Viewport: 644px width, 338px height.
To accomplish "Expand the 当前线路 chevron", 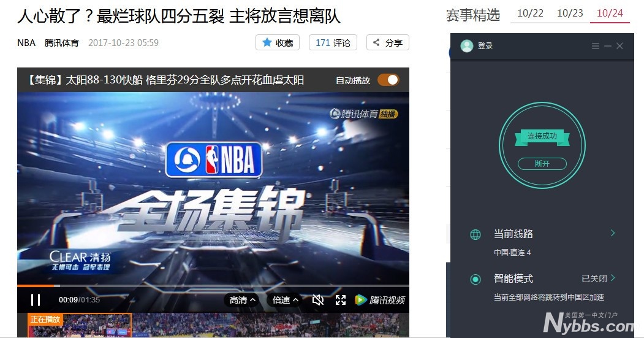I will [613, 233].
